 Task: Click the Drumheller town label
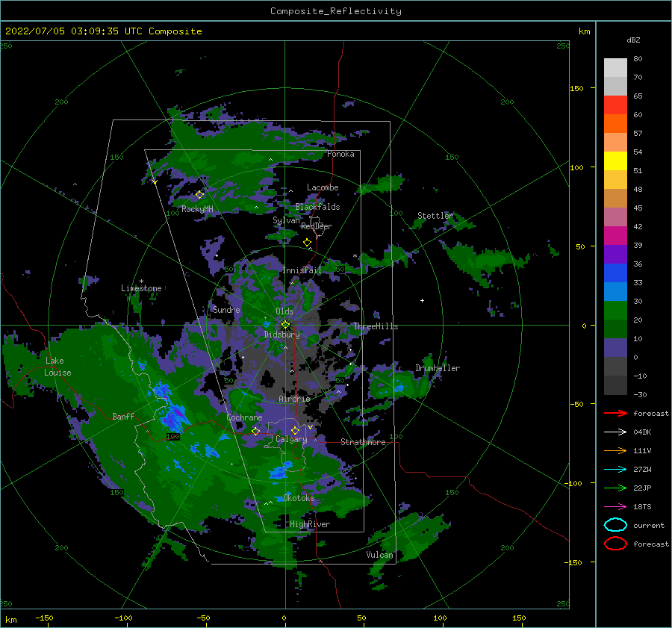click(438, 368)
